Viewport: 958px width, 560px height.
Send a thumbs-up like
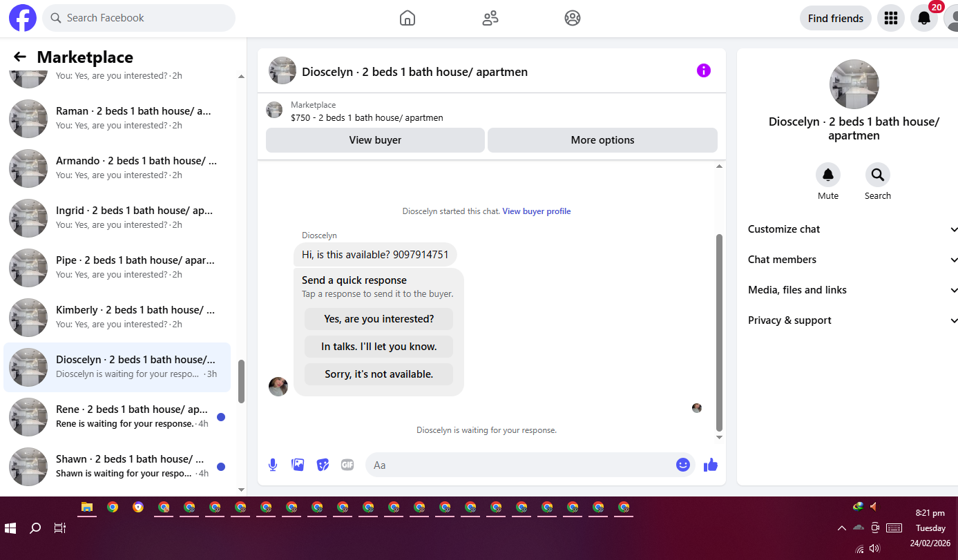tap(711, 465)
